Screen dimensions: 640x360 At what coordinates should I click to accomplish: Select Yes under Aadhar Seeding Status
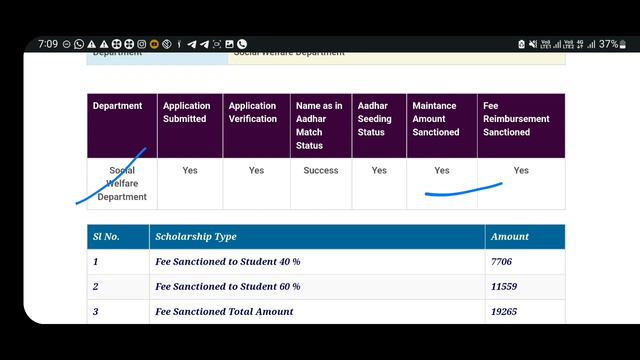click(x=379, y=171)
